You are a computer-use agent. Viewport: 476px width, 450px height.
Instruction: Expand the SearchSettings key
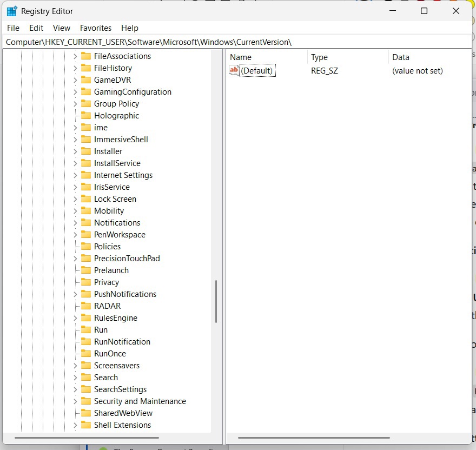[x=75, y=389]
